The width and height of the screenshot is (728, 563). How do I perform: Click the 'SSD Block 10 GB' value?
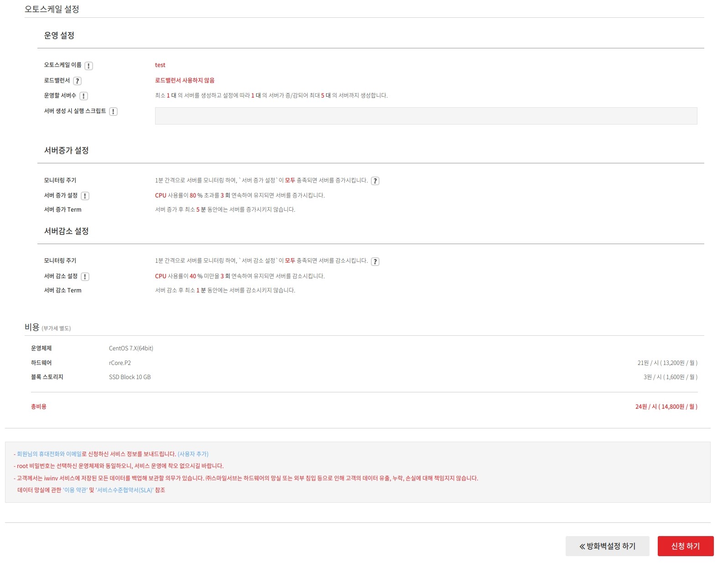pos(130,377)
